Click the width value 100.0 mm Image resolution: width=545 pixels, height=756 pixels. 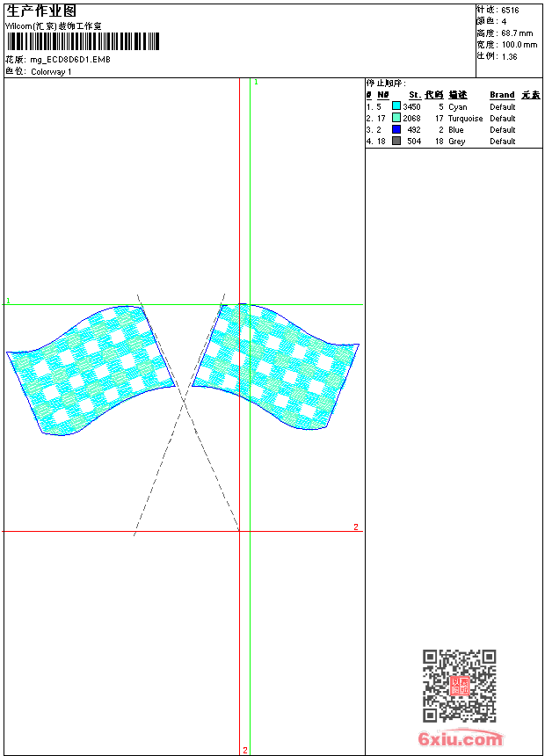(519, 44)
